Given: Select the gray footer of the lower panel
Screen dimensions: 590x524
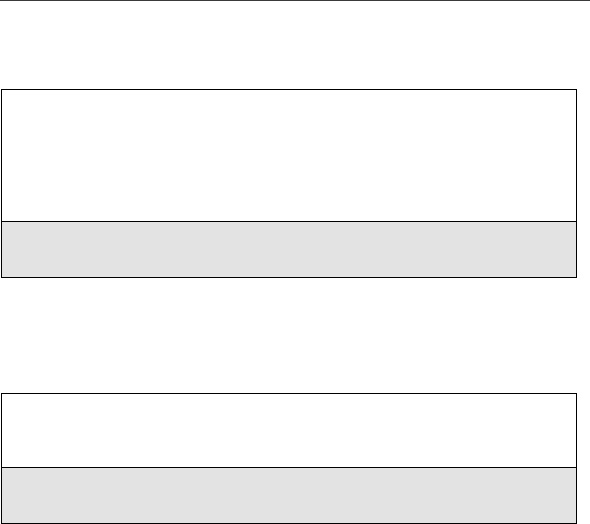Looking at the screenshot, I should pos(289,495).
